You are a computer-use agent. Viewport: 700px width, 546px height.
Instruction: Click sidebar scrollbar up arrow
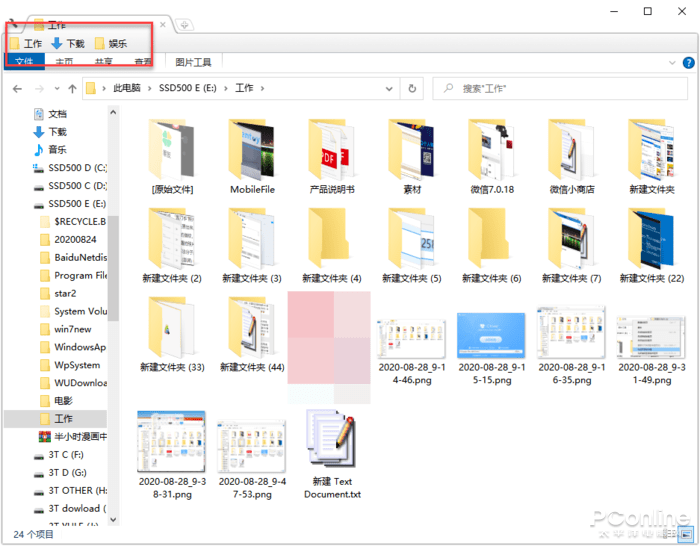[113, 113]
